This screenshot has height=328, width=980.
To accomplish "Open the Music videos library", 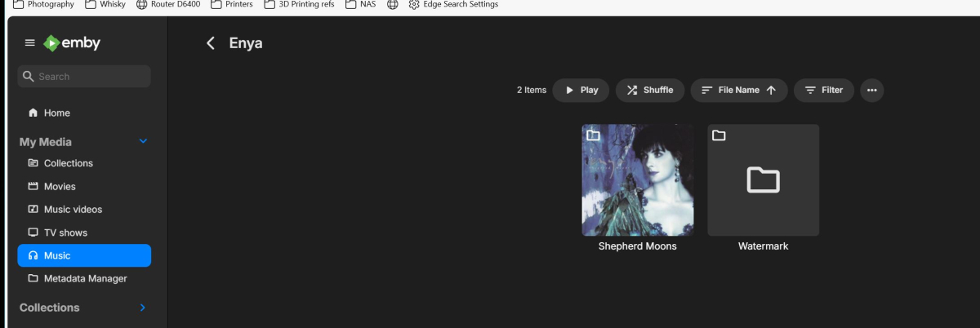I will 84,209.
